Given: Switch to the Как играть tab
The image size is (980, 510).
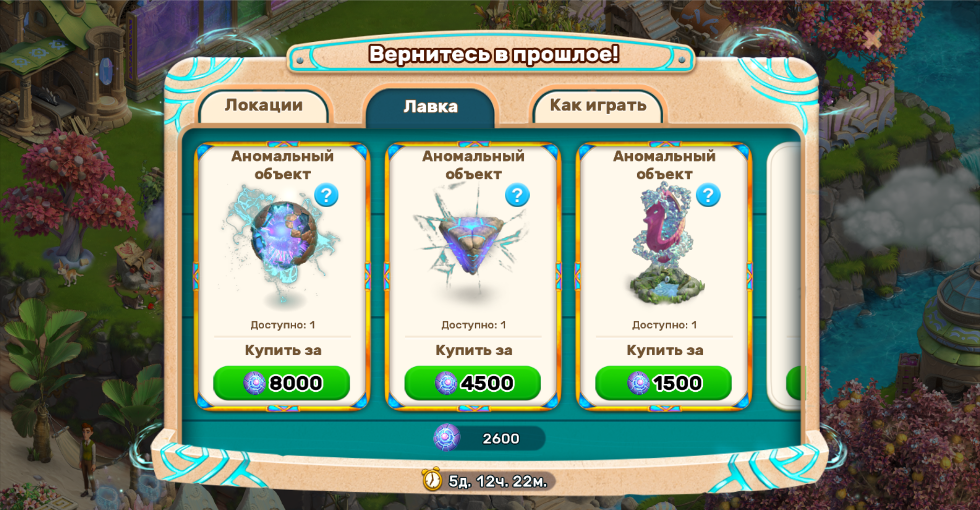Looking at the screenshot, I should click(597, 106).
